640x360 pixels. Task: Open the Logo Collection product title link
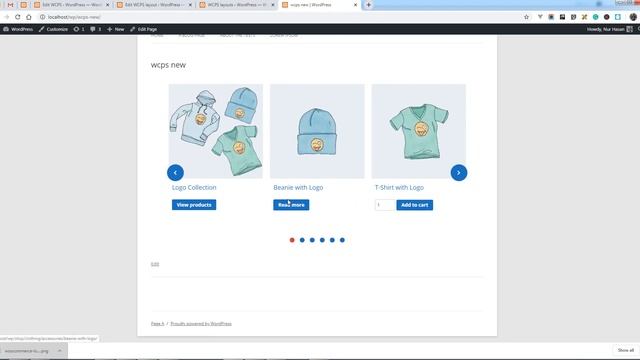click(194, 187)
